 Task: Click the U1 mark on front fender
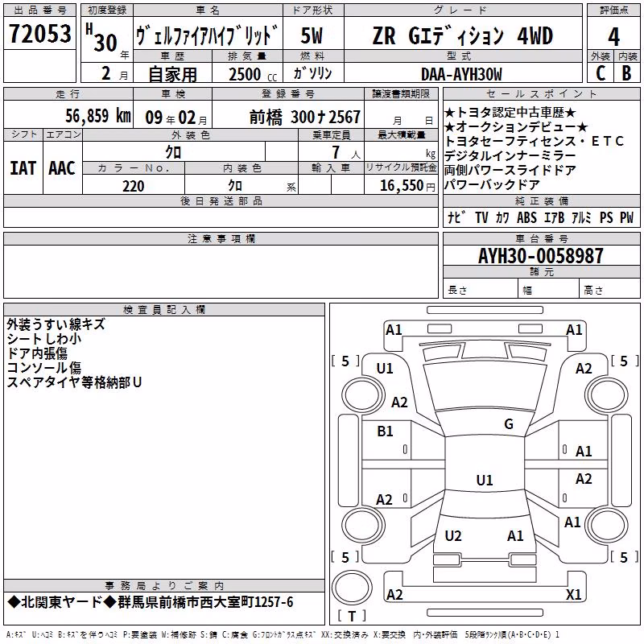click(x=385, y=369)
